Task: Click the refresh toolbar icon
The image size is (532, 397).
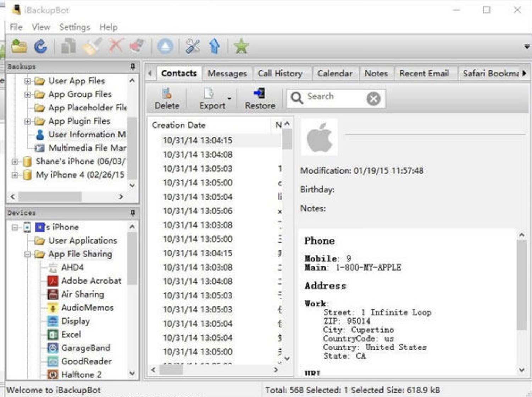Action: pyautogui.click(x=40, y=46)
